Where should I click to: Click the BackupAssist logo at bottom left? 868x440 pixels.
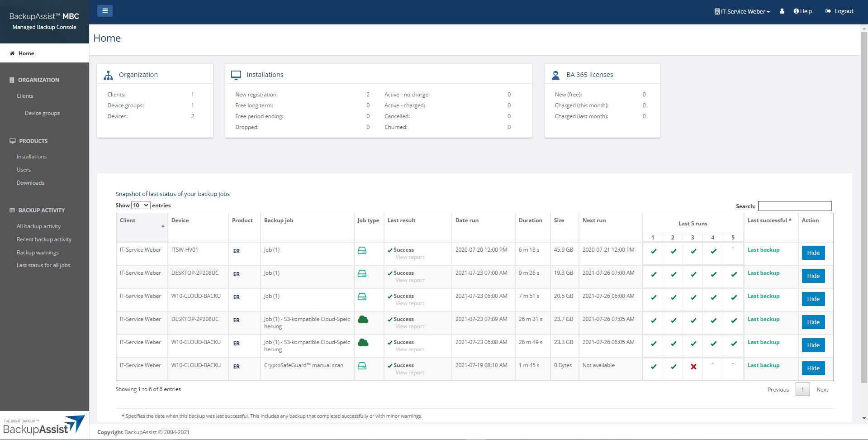coord(44,426)
